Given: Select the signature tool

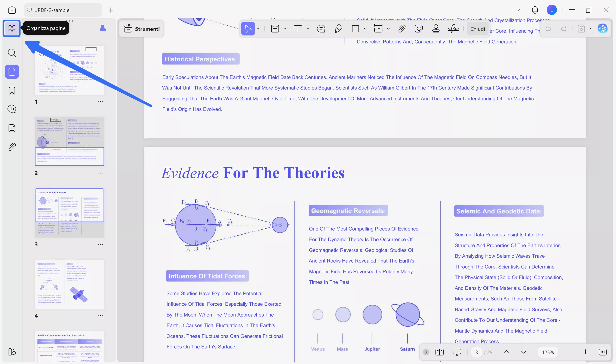Looking at the screenshot, I should tap(453, 29).
